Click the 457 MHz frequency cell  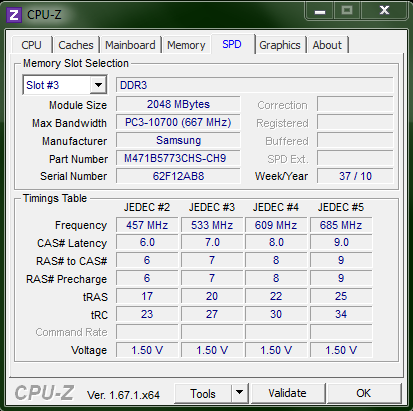(147, 225)
